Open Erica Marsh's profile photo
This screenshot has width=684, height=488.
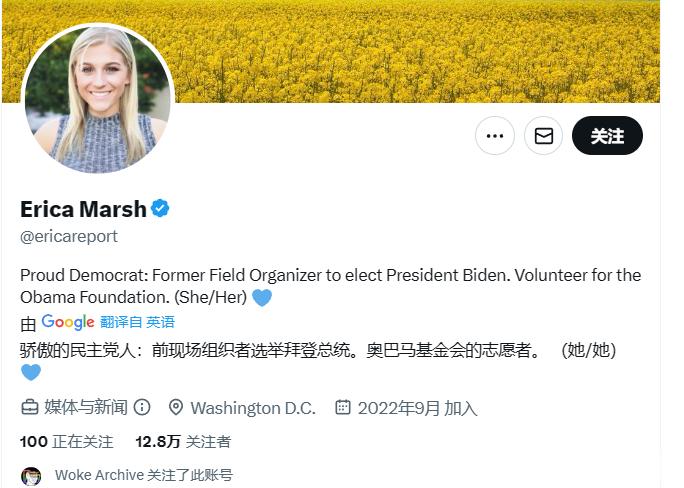(98, 99)
